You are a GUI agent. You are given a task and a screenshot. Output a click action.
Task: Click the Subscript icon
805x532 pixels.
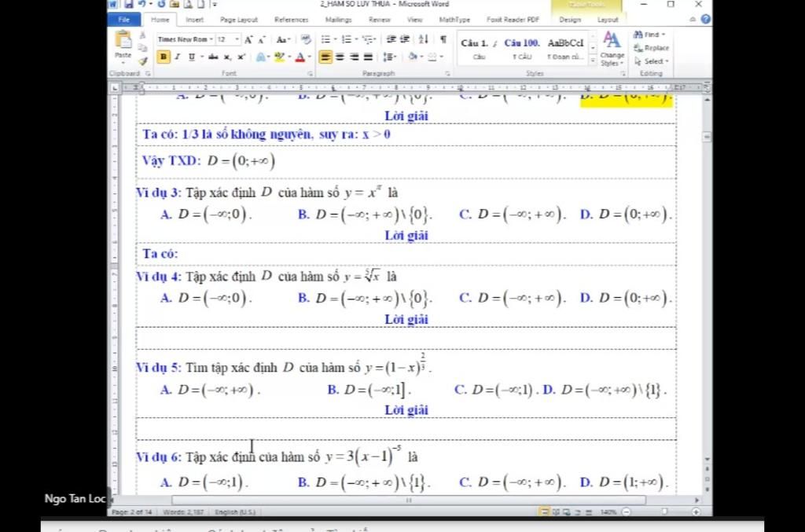click(x=227, y=57)
